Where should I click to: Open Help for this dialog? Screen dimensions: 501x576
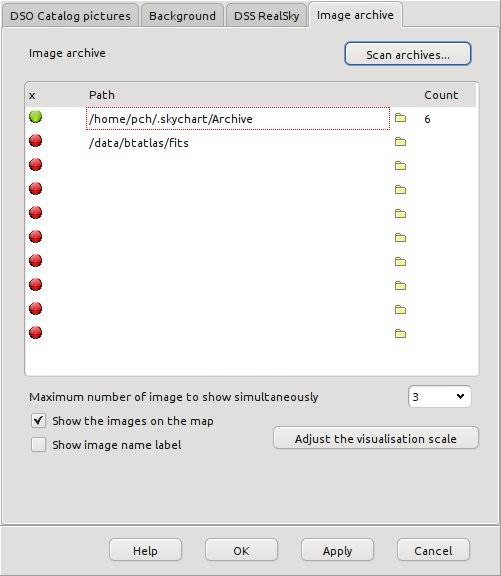[x=145, y=550]
